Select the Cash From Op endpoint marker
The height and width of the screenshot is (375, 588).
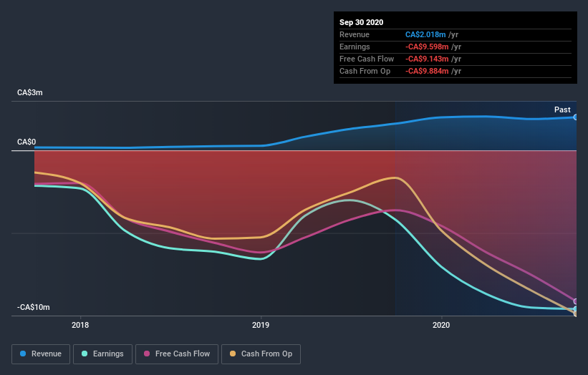576,313
